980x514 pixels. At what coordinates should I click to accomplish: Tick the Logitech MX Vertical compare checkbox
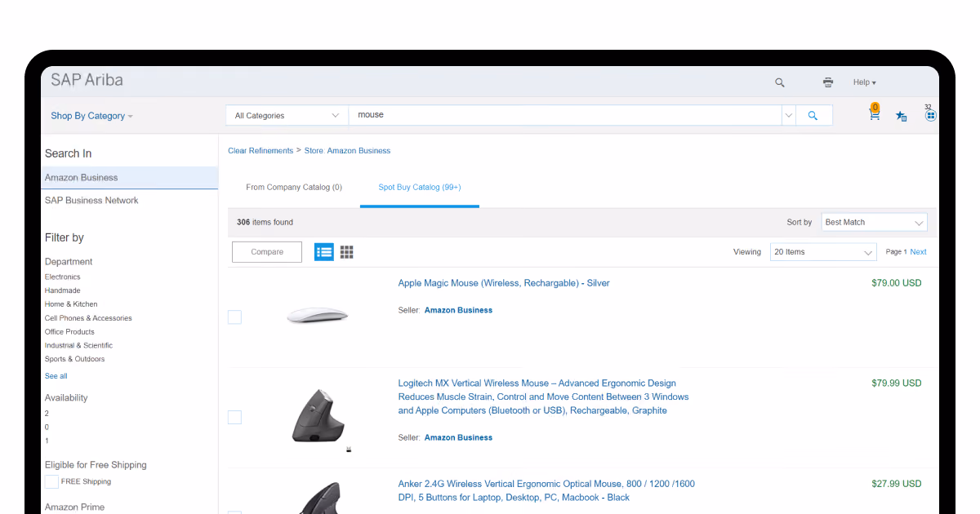(234, 417)
